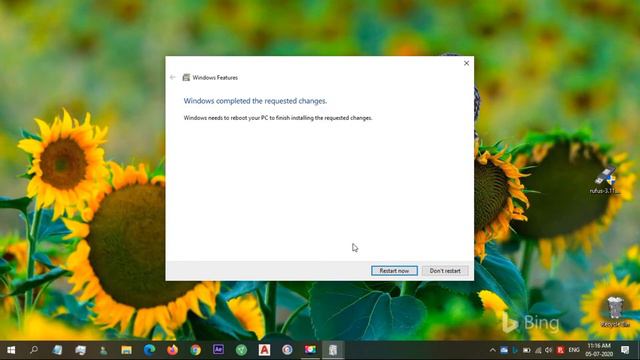Viewport: 640px width, 360px height.
Task: Select the Recycle Bin desktop icon
Action: point(615,312)
